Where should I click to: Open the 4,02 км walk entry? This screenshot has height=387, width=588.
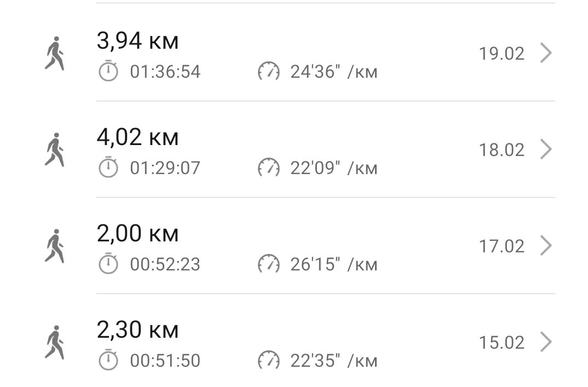pyautogui.click(x=137, y=137)
